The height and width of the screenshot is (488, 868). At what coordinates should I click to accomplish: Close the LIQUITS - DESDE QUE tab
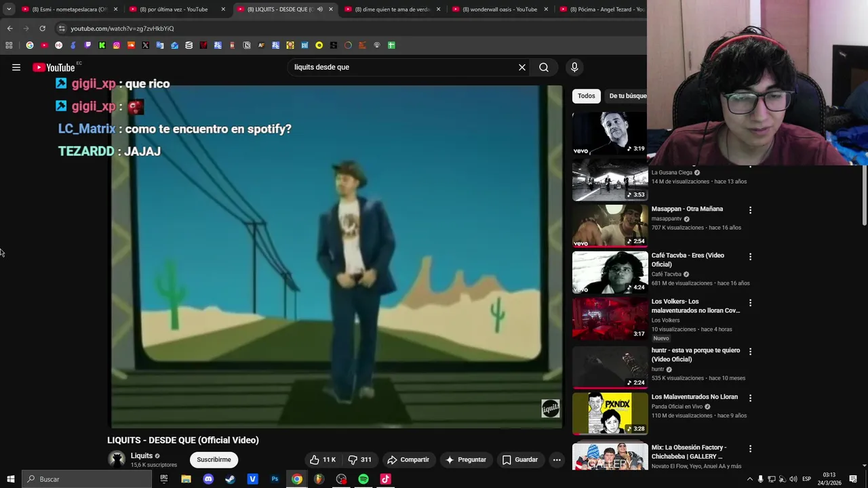pos(331,9)
